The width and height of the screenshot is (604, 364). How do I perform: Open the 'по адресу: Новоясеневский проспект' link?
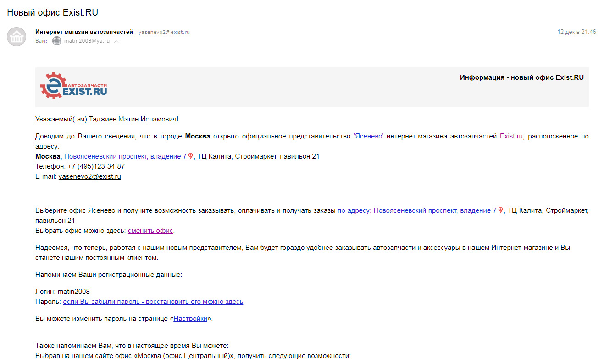[x=416, y=210]
